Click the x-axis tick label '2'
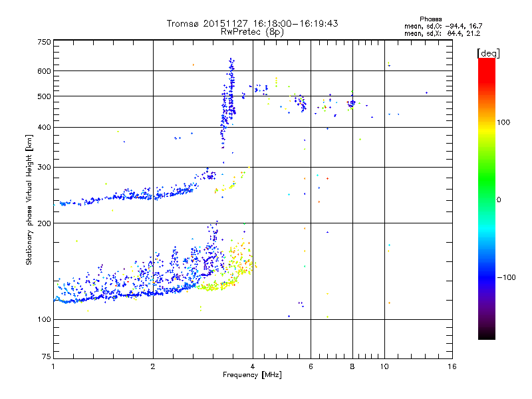 [153, 366]
